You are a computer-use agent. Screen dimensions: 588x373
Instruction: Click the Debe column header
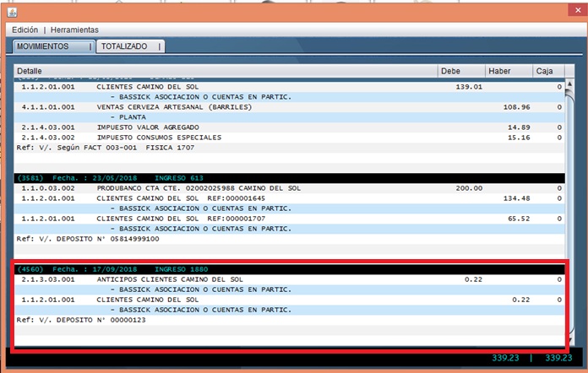[x=461, y=71]
